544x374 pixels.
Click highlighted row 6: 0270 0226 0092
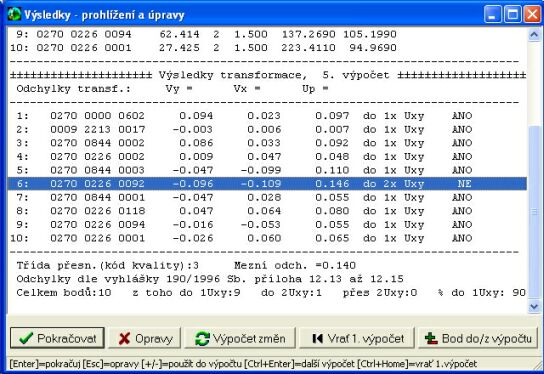coord(267,184)
